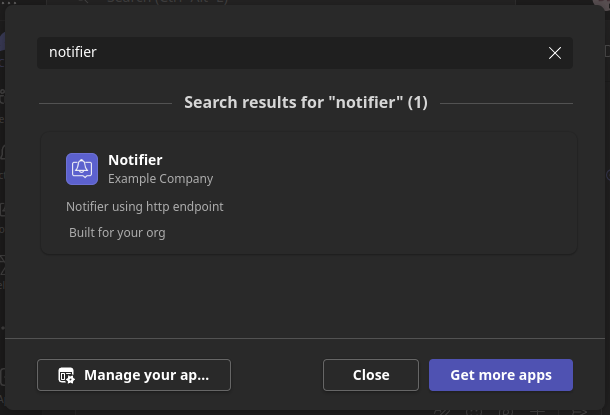Viewport: 610px width, 415px height.
Task: Click the dimmed Activity bell in left sidebar
Action: click(3, 152)
